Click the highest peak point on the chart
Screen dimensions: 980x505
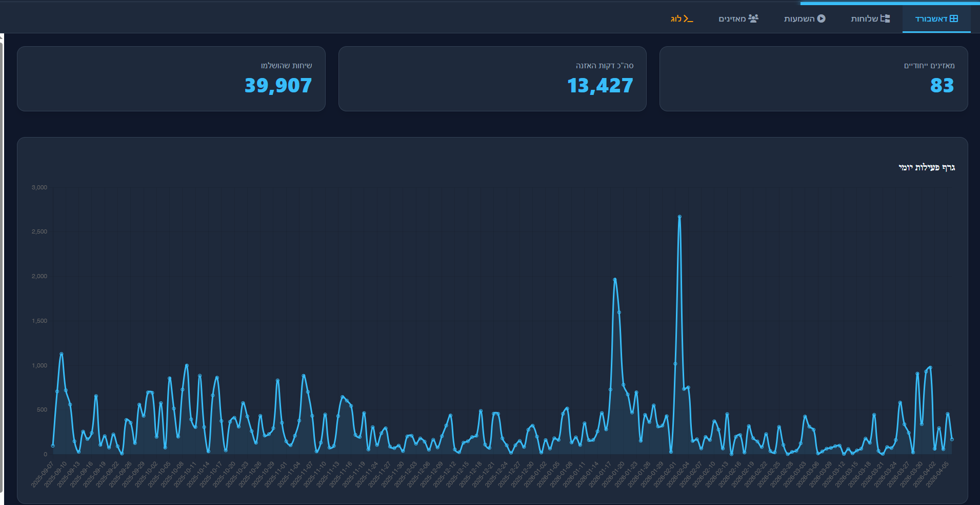click(x=679, y=217)
